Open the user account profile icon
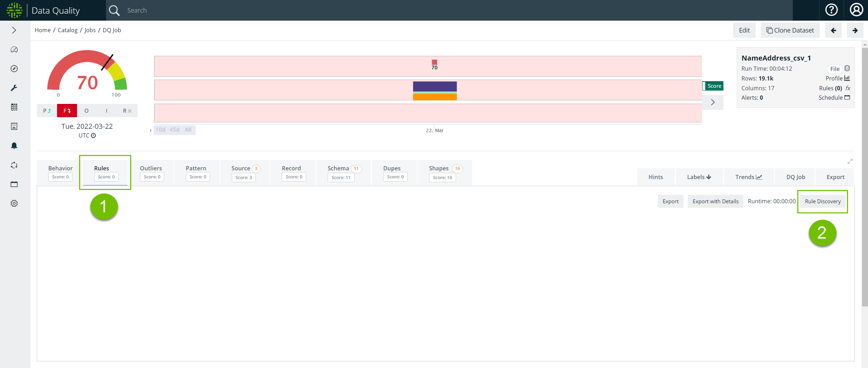 tap(856, 10)
